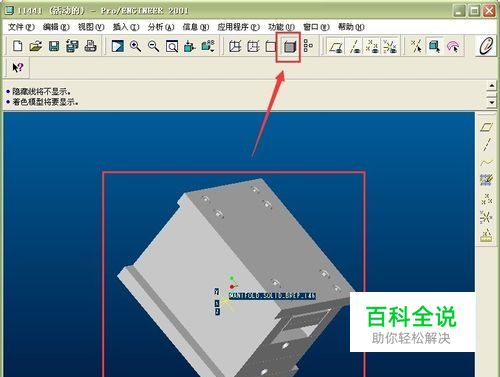
Task: Click the message '着色模型将要显示'
Action: [x=45, y=102]
